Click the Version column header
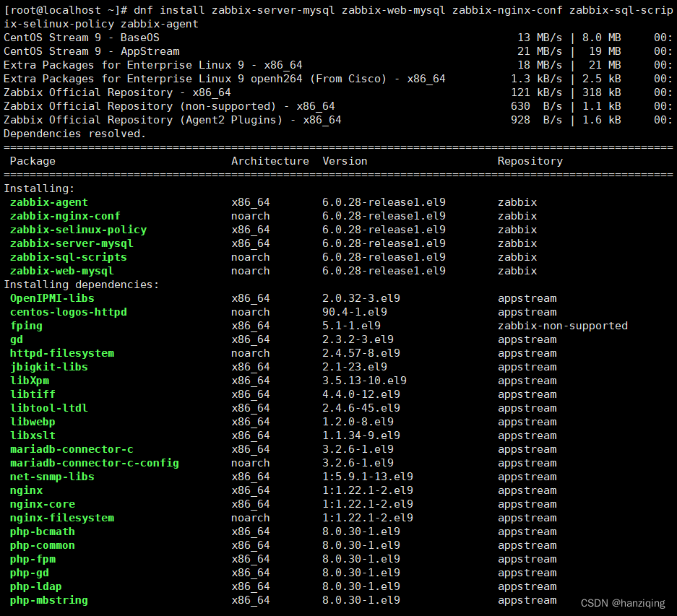Viewport: 677px width, 616px height. pos(345,161)
